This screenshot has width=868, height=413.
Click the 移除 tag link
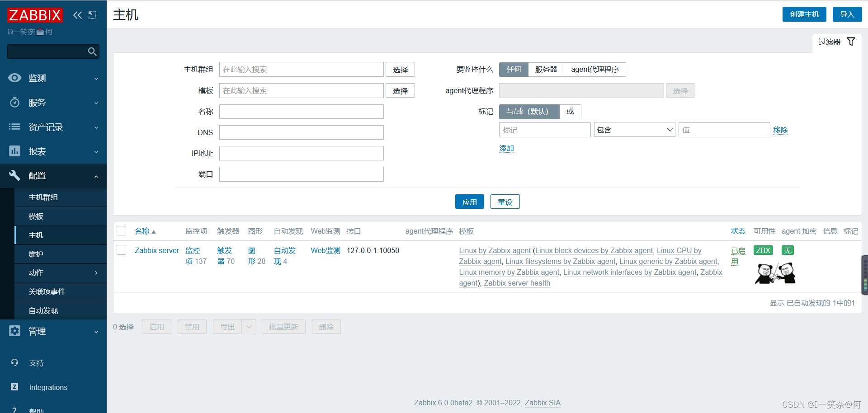click(x=780, y=130)
